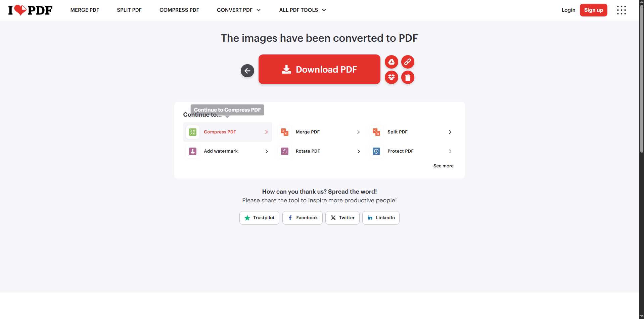Click the chevron next to Split PDF
Viewport: 644px width, 319px height.
coord(450,132)
